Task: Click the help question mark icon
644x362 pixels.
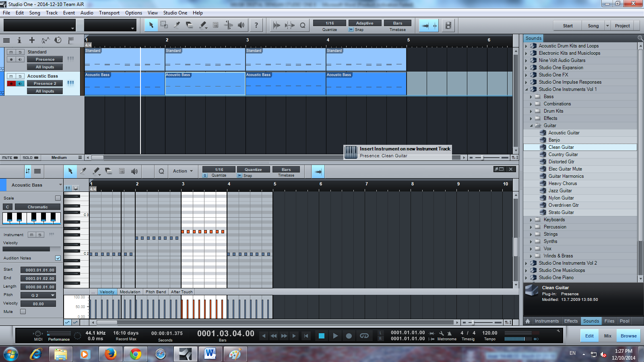Action: pyautogui.click(x=256, y=25)
